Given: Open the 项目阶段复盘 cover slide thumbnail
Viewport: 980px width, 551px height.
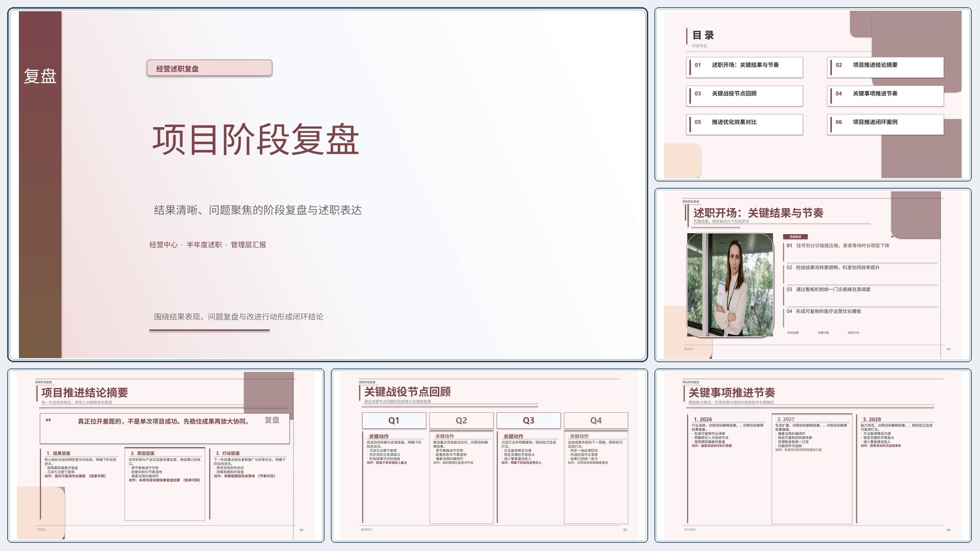Looking at the screenshot, I should coord(327,185).
